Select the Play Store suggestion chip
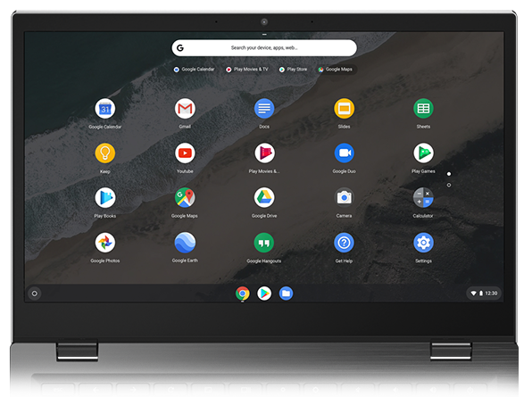532x397 pixels. point(293,70)
